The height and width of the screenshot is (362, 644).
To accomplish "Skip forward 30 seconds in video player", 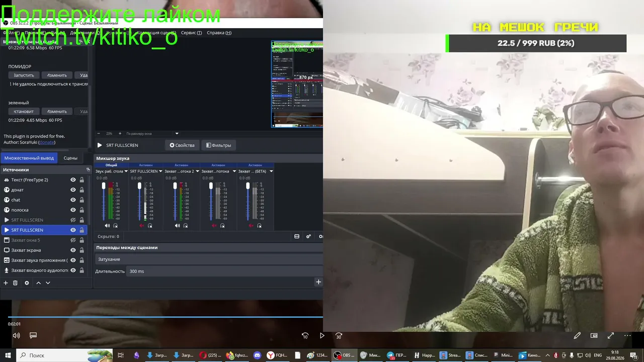I will pyautogui.click(x=339, y=335).
